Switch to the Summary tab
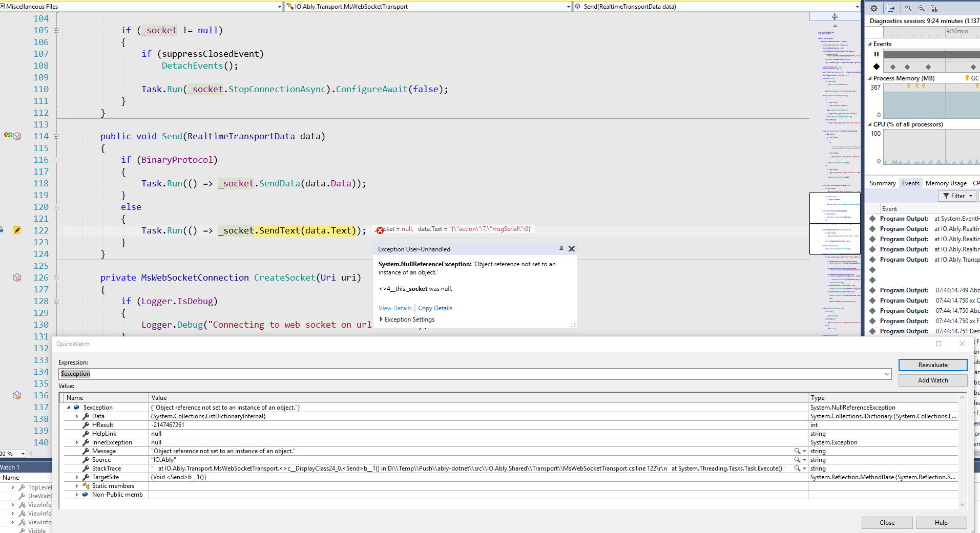 click(883, 183)
